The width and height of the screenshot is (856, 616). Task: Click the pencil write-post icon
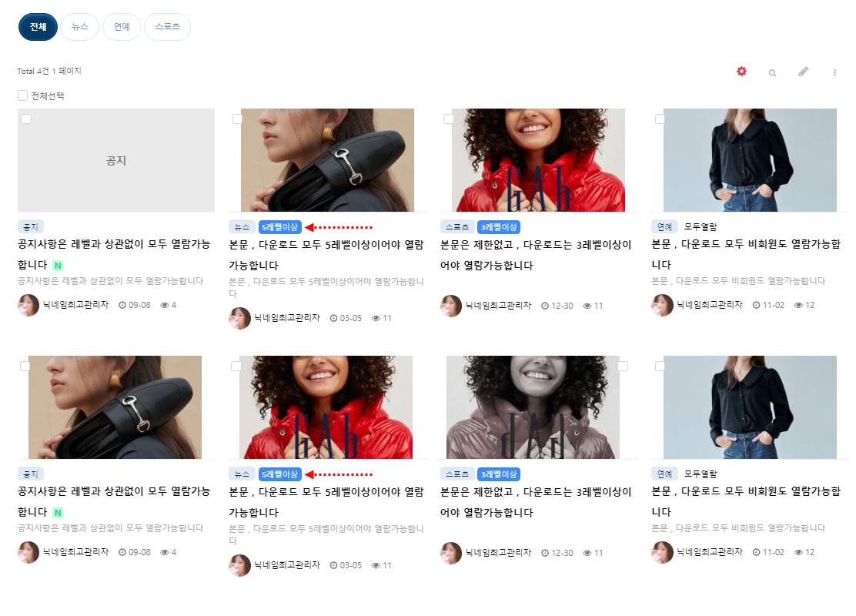pyautogui.click(x=803, y=72)
